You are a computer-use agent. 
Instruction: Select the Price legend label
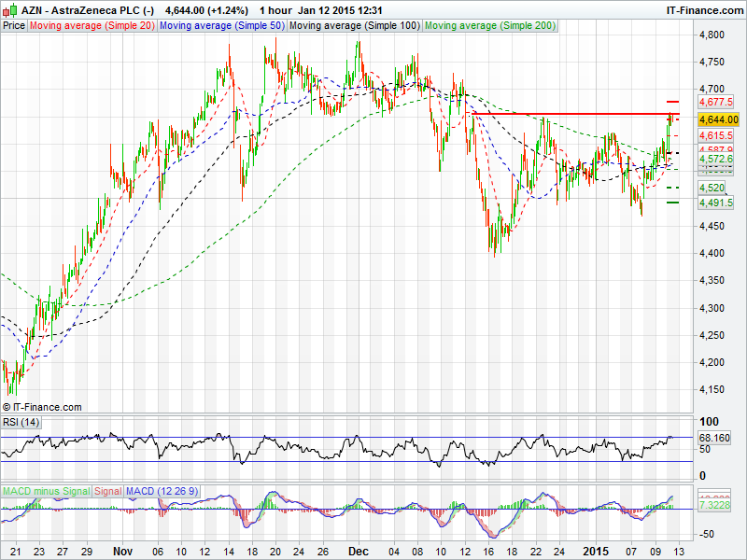click(x=14, y=25)
